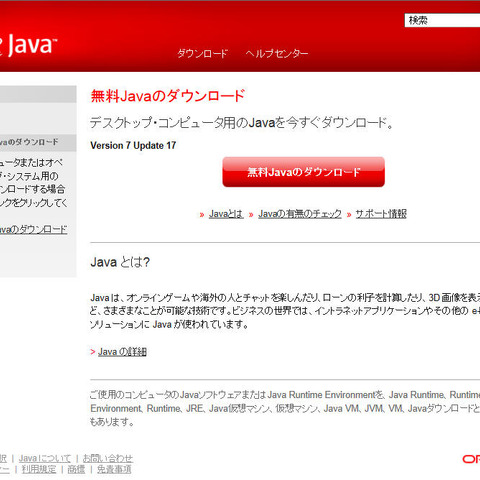Click the red 無料Javaのダウンロード page heading
This screenshot has height=480, width=480.
coord(168,96)
